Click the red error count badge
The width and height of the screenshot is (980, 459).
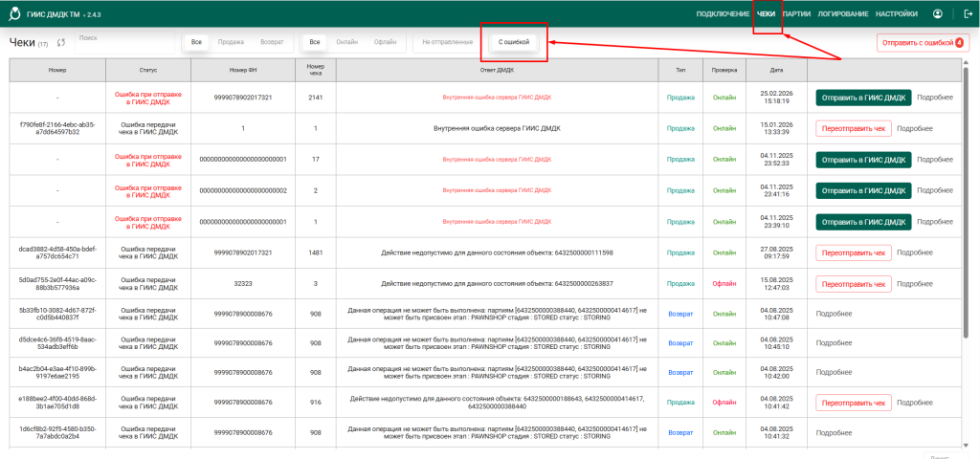pyautogui.click(x=958, y=43)
